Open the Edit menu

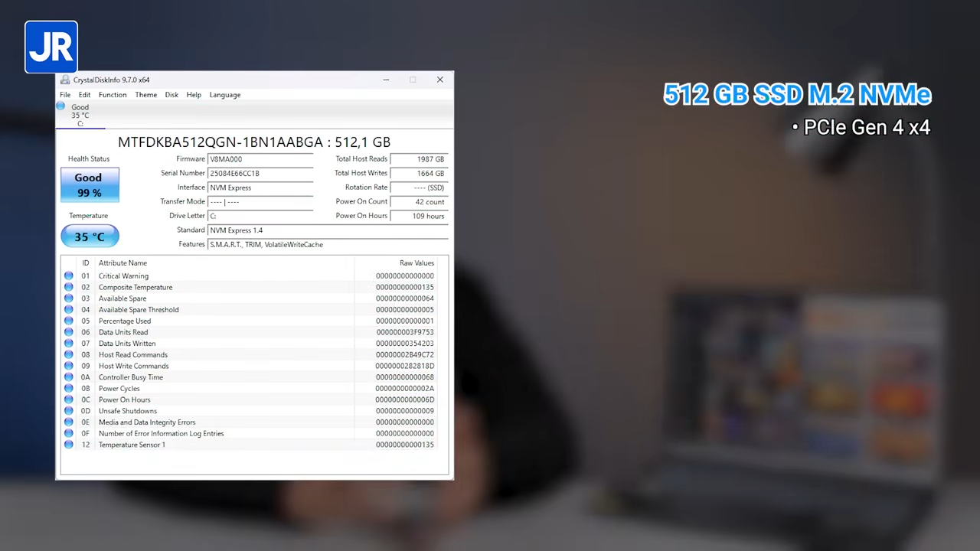(84, 94)
